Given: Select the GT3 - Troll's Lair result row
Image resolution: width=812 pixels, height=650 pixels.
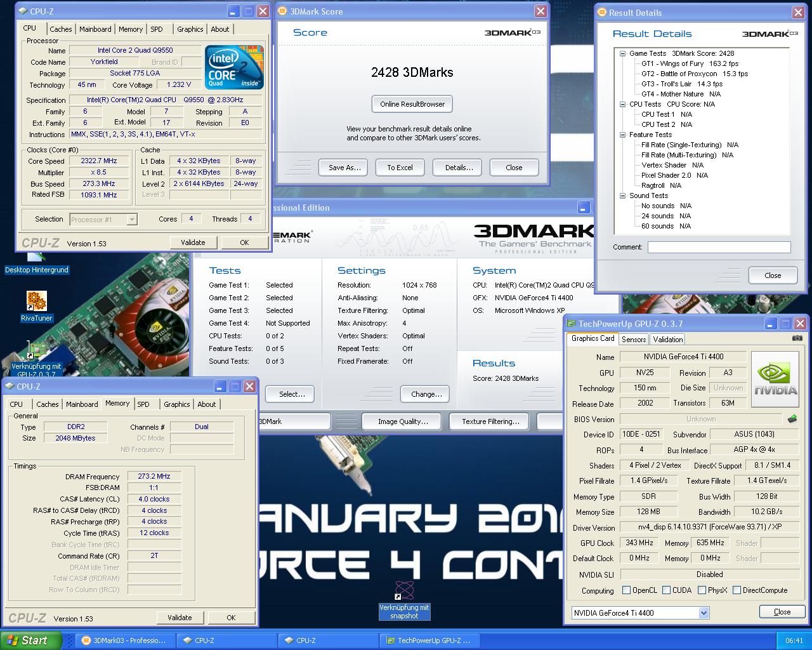Looking at the screenshot, I should (682, 84).
